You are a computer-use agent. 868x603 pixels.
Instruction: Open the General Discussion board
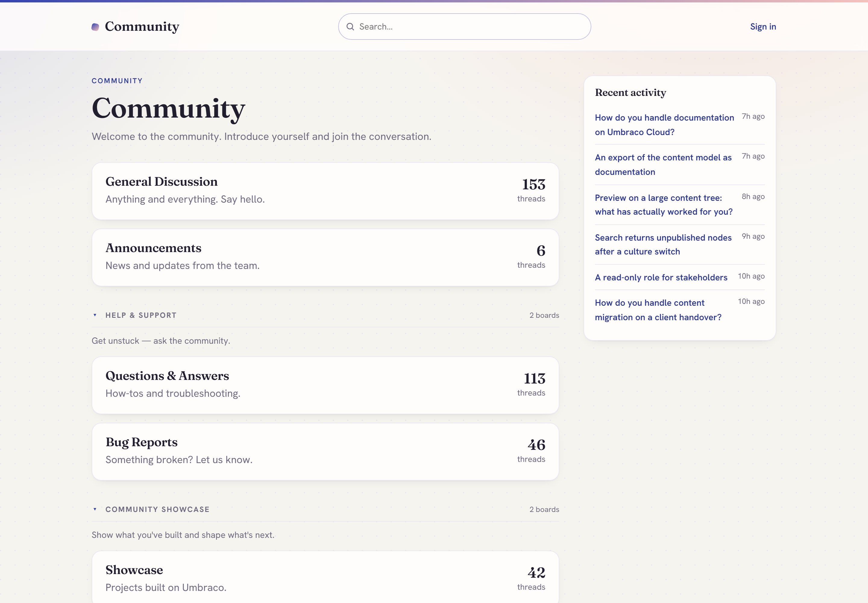[x=325, y=191]
